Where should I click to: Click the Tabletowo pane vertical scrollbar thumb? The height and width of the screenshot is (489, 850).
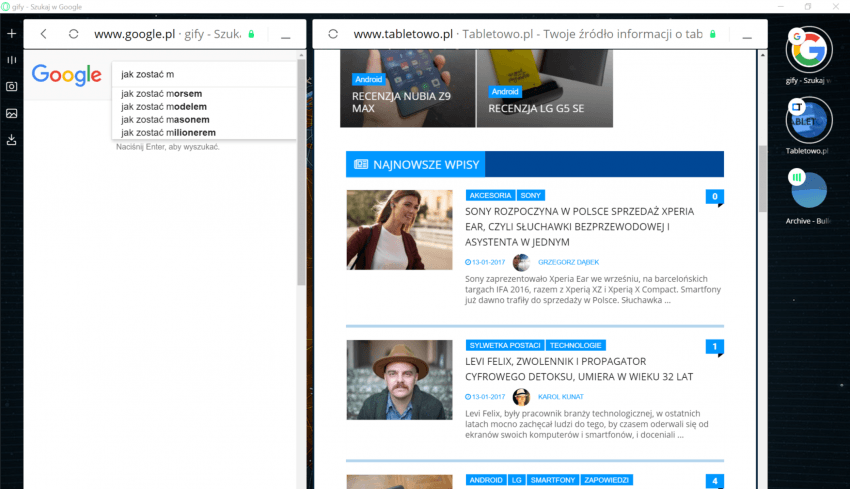coord(763,179)
